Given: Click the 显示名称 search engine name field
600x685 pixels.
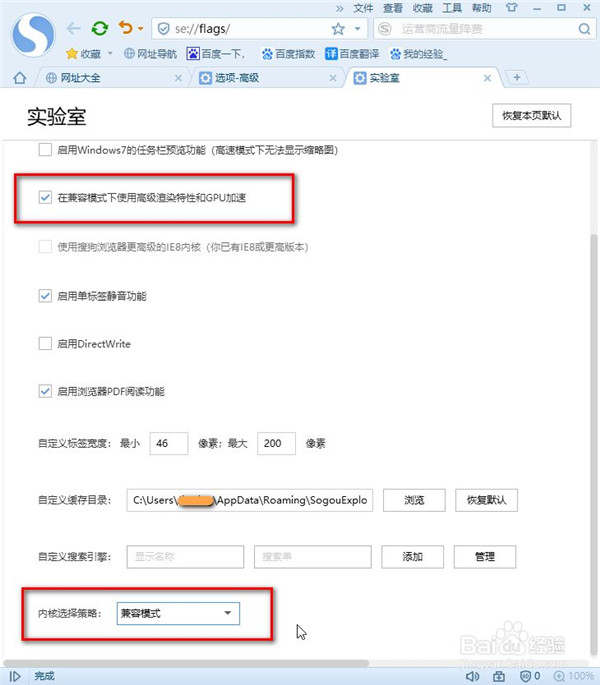Looking at the screenshot, I should coord(185,557).
